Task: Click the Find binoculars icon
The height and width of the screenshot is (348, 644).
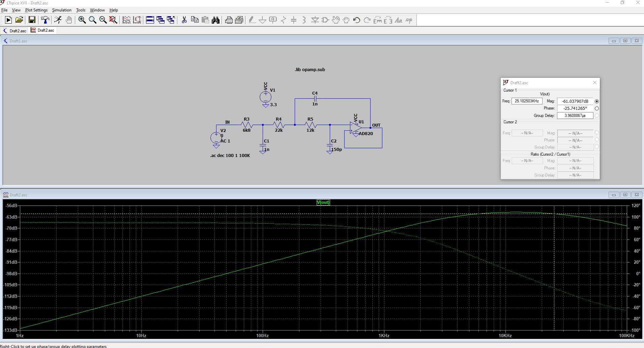Action: pos(216,20)
